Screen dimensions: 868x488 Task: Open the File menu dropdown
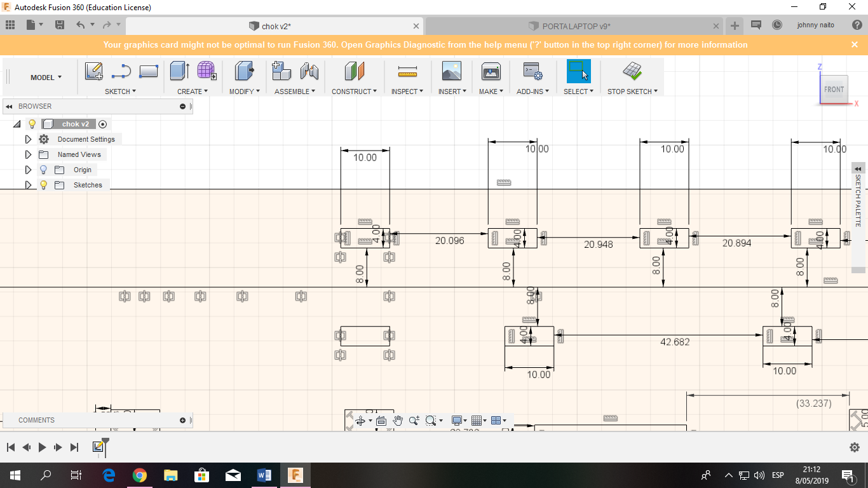pos(34,25)
